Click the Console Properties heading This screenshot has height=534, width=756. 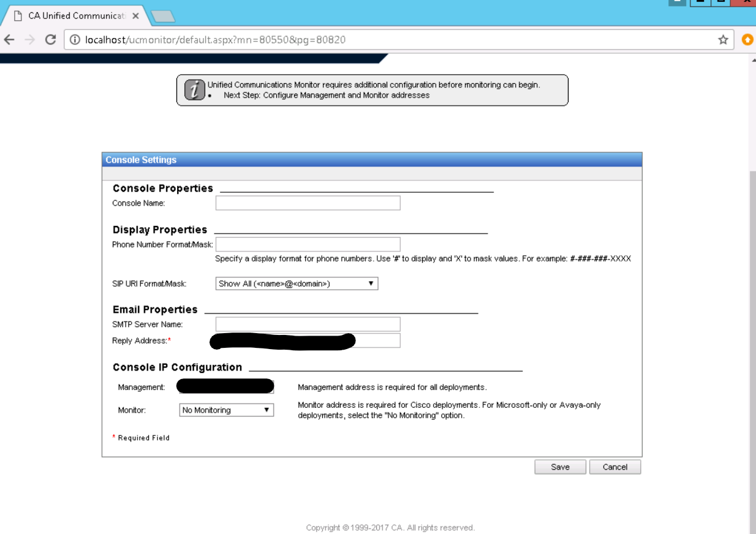[x=163, y=189]
